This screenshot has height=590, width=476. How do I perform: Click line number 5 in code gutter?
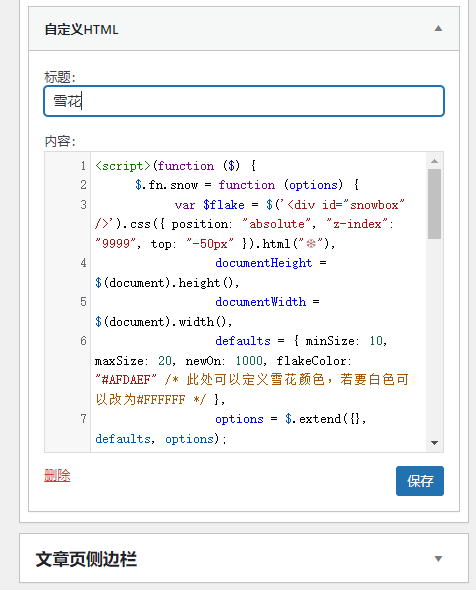83,302
